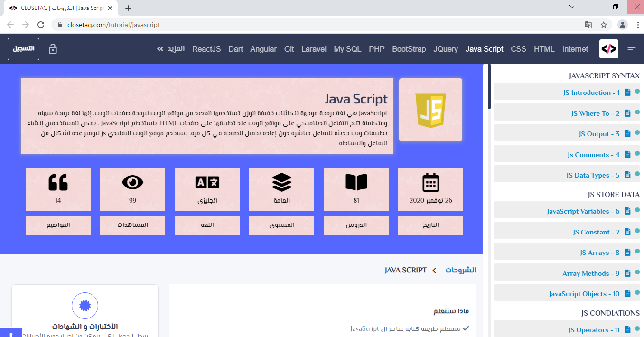Click the padlock icon beside the register button
Viewport: 644px width, 337px height.
coord(53,49)
